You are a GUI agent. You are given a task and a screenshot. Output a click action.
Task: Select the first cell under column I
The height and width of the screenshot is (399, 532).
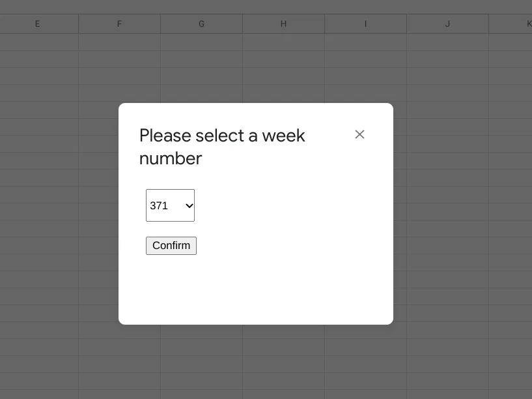click(x=365, y=42)
